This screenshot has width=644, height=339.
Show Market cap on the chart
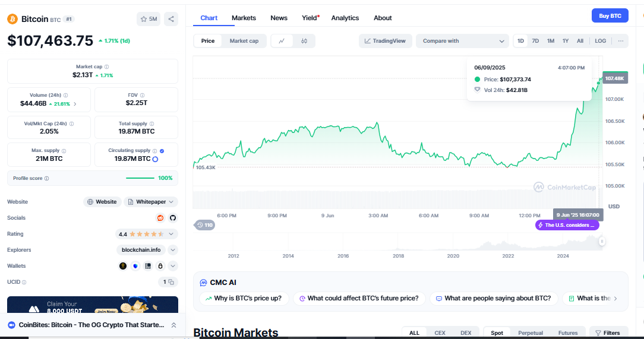(244, 40)
